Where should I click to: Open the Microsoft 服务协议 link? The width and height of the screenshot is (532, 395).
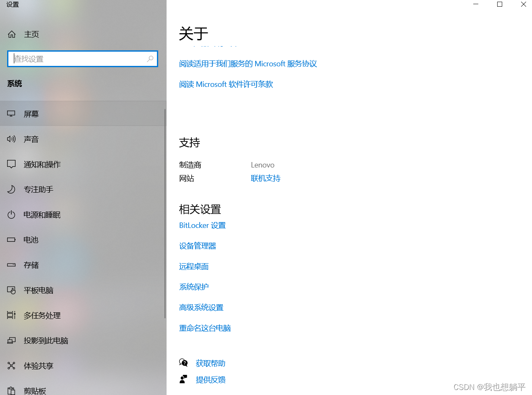(x=248, y=64)
